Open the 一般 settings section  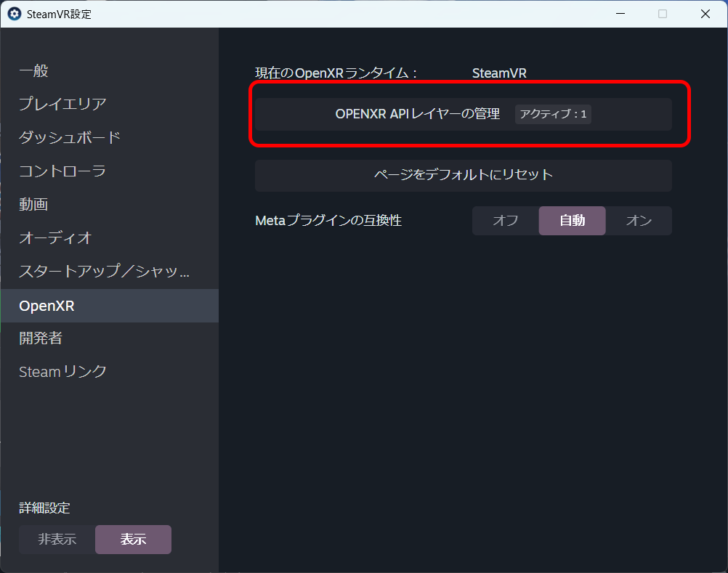(109, 71)
